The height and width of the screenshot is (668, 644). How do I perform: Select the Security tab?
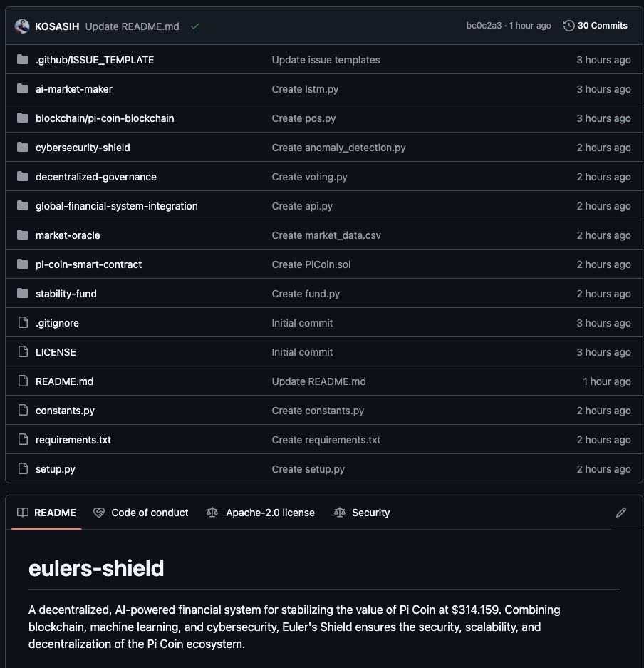[362, 513]
